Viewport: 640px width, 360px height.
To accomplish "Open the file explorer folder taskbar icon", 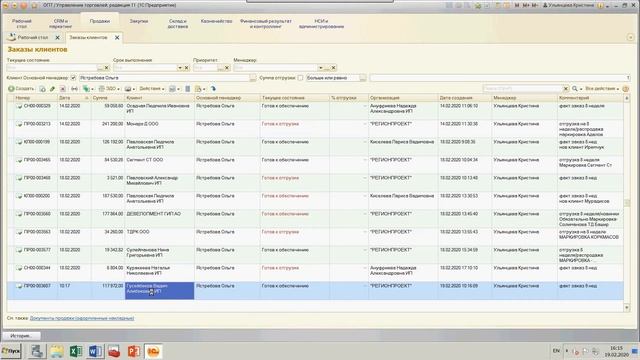I will [57, 351].
